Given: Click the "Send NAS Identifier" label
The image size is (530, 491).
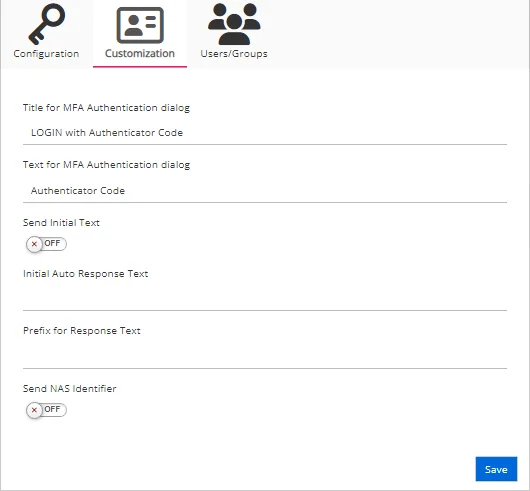Looking at the screenshot, I should [x=70, y=389].
